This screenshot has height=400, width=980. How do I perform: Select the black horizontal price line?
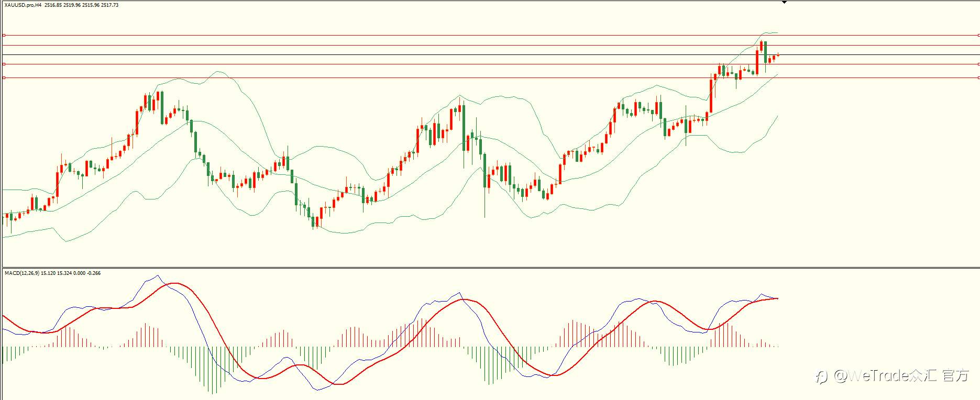[x=491, y=54]
